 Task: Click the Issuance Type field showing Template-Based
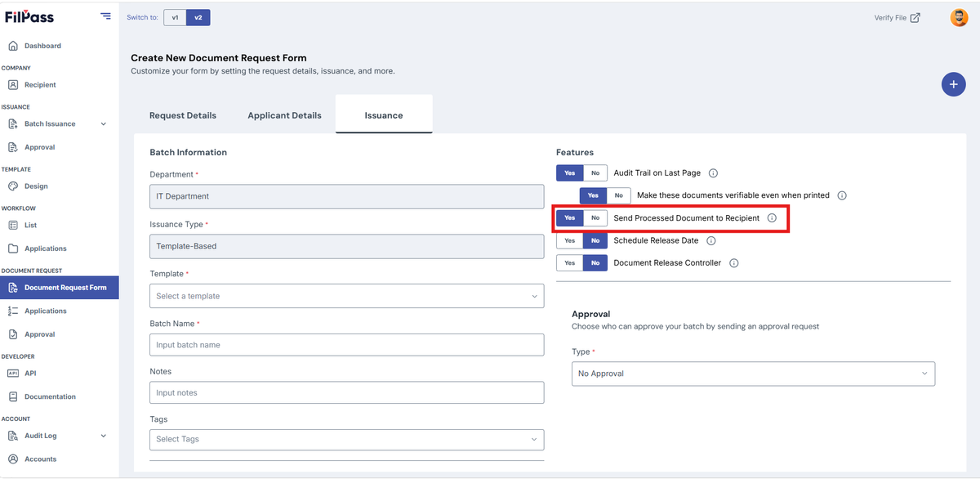(x=347, y=246)
